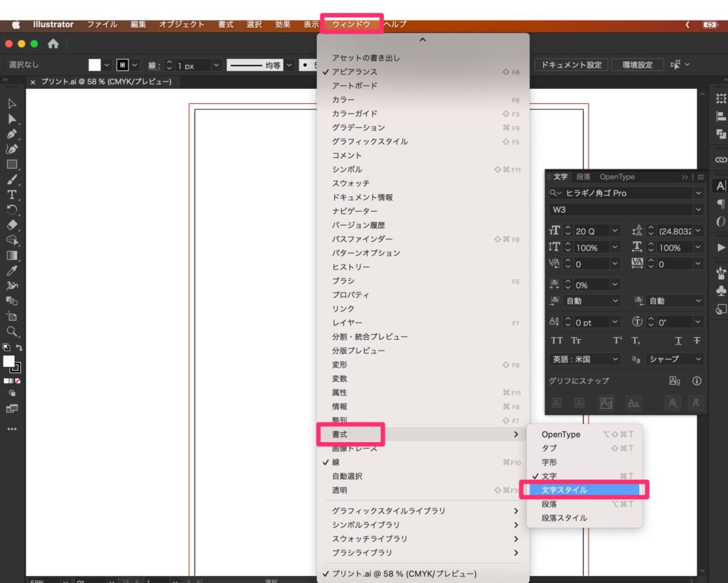This screenshot has width=728, height=583.
Task: Select the Eraser tool
Action: (x=12, y=225)
